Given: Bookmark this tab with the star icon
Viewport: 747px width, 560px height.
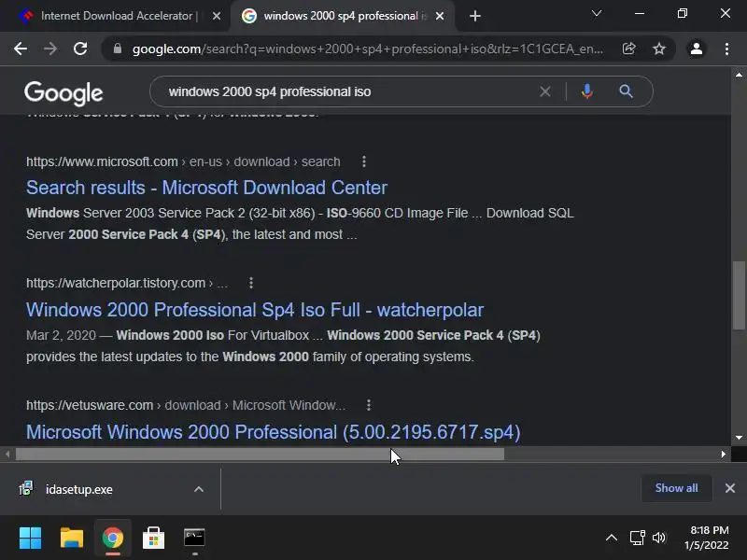Looking at the screenshot, I should click(x=659, y=49).
